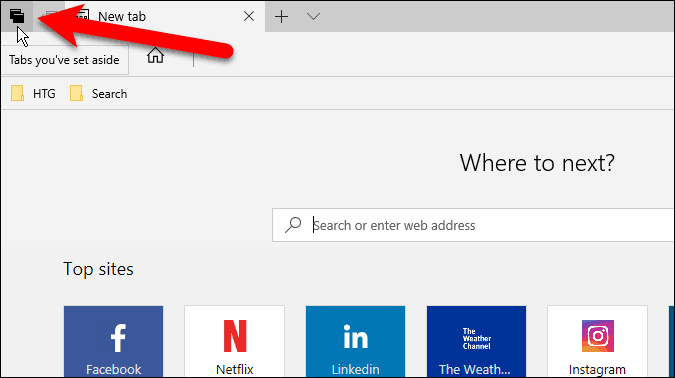Click the Top sites heading

tap(99, 270)
